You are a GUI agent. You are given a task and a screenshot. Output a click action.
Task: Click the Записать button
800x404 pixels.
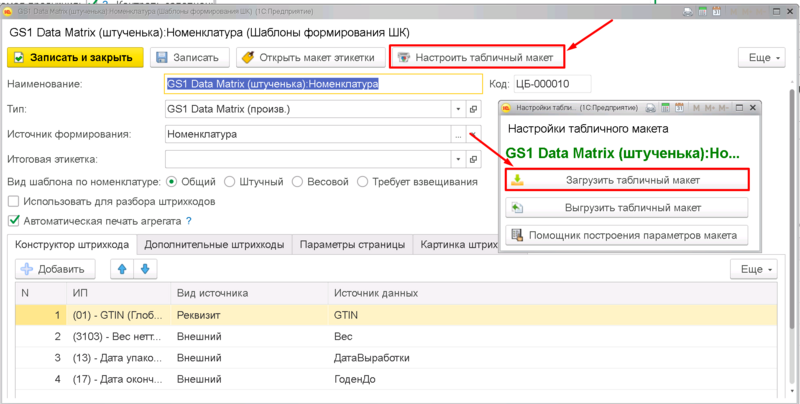coord(190,58)
